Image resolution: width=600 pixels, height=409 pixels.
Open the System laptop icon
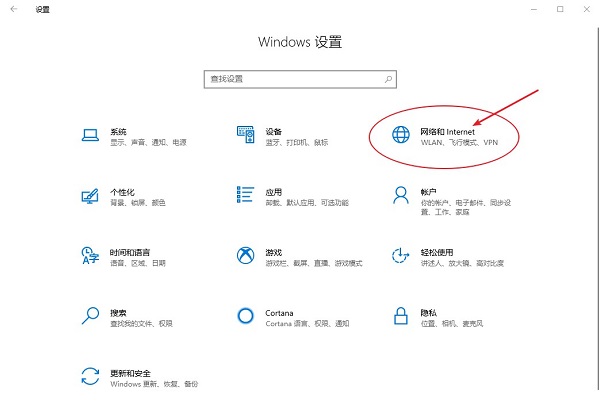[x=90, y=135]
